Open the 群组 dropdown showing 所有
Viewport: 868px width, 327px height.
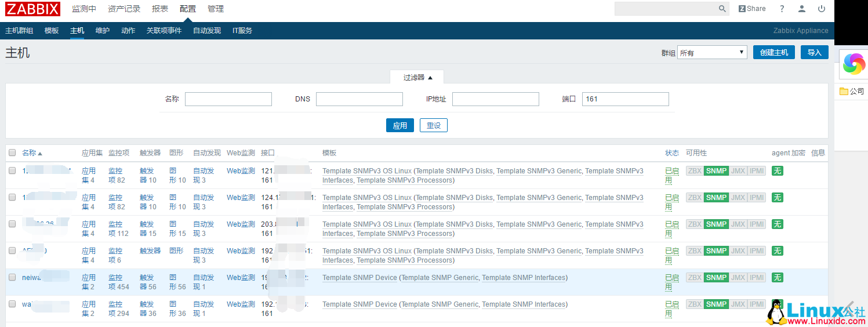[x=712, y=53]
